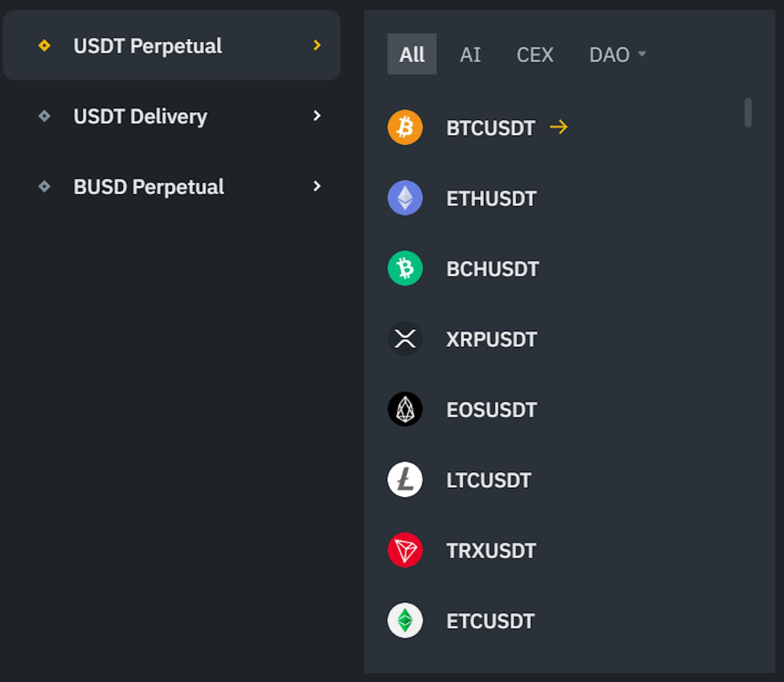The image size is (784, 682).
Task: Expand the USDT Delivery chevron
Action: click(x=317, y=116)
